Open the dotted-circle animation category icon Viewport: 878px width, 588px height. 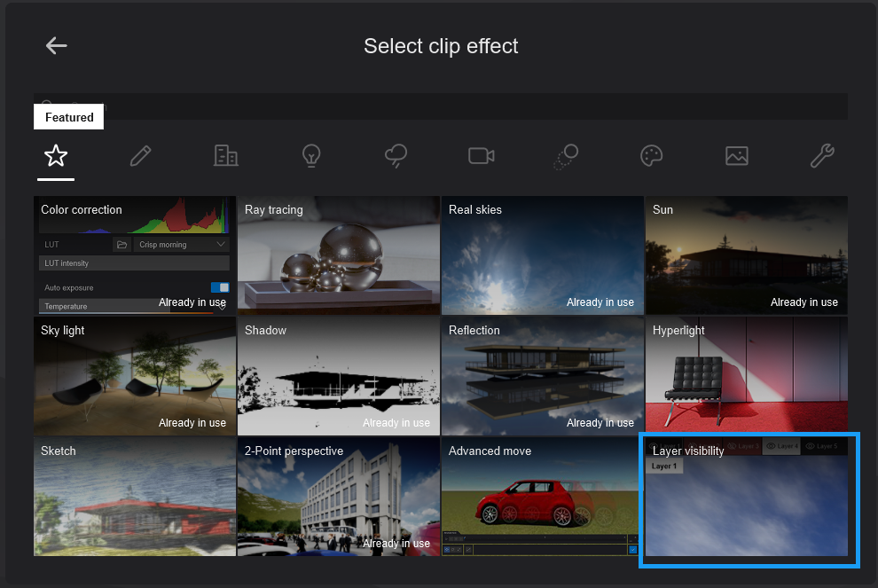point(566,157)
